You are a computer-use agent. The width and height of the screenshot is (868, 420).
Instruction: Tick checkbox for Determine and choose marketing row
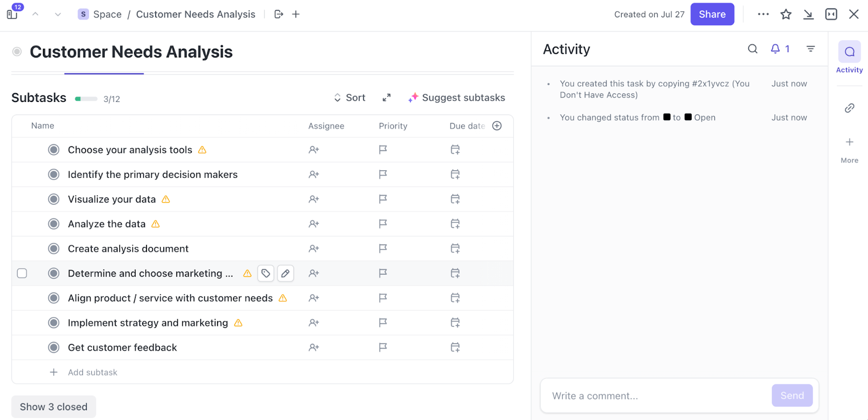click(22, 273)
